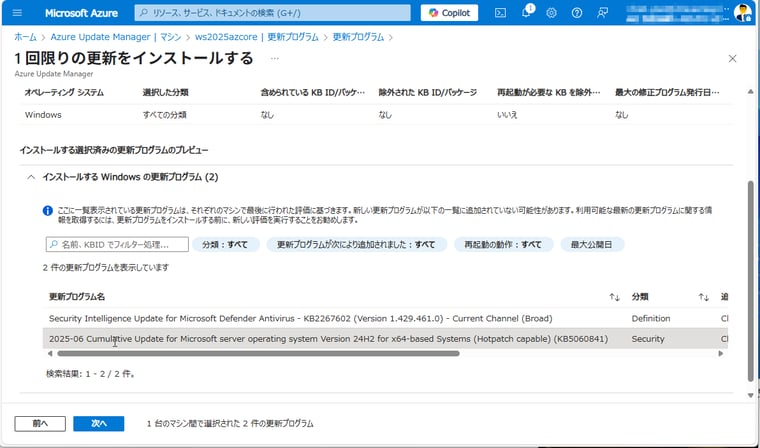
Task: Click the info icon beside the assessment notice
Action: pyautogui.click(x=48, y=211)
